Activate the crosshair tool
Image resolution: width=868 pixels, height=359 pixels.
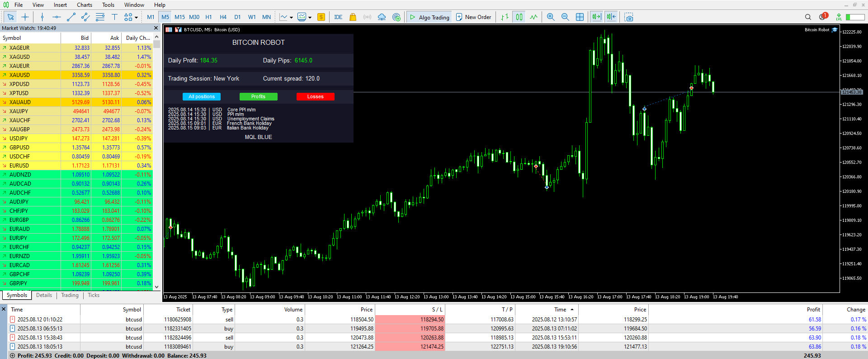pos(25,17)
